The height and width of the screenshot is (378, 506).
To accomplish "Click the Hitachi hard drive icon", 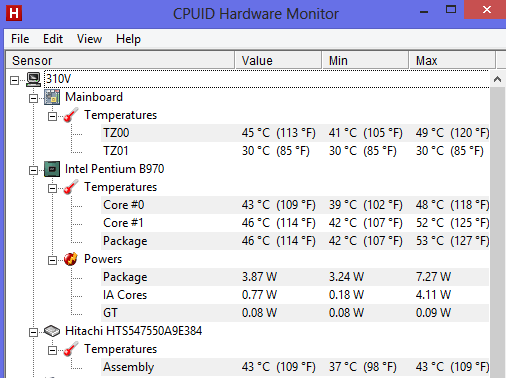I will (x=52, y=331).
